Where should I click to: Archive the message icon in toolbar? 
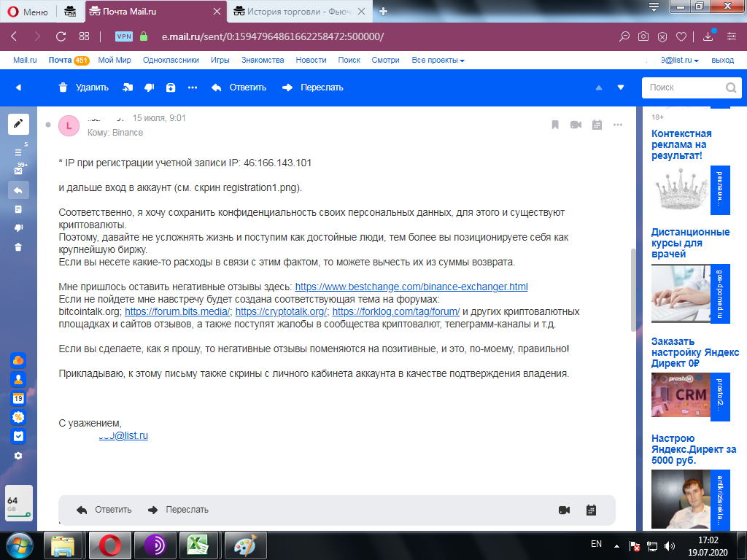(171, 87)
